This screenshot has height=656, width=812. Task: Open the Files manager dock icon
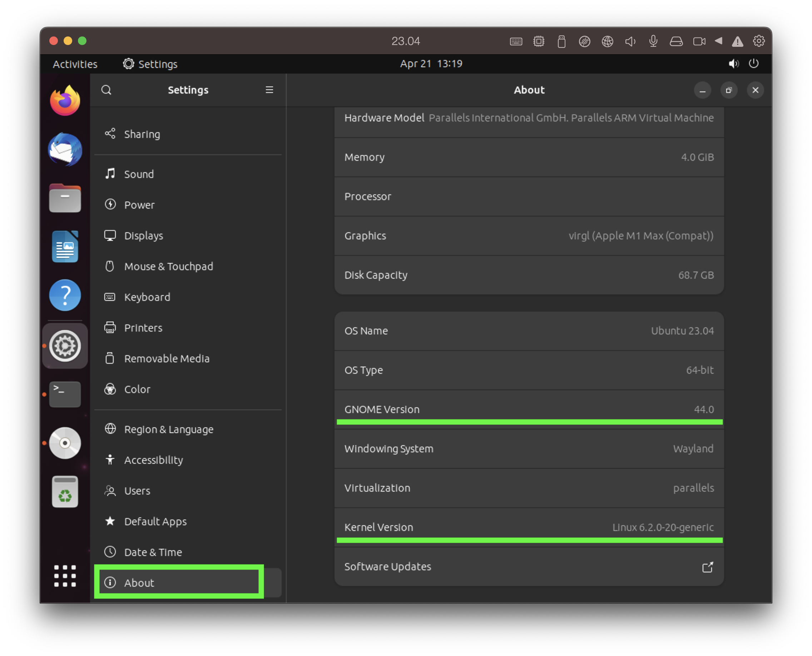(x=65, y=198)
